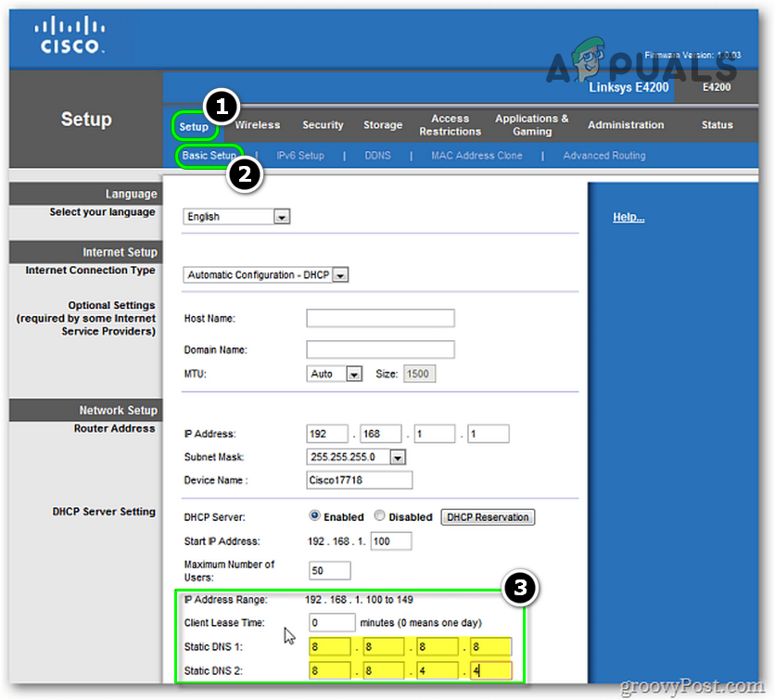Switch to the Wireless tab
Screen dimensions: 775x700
point(258,125)
